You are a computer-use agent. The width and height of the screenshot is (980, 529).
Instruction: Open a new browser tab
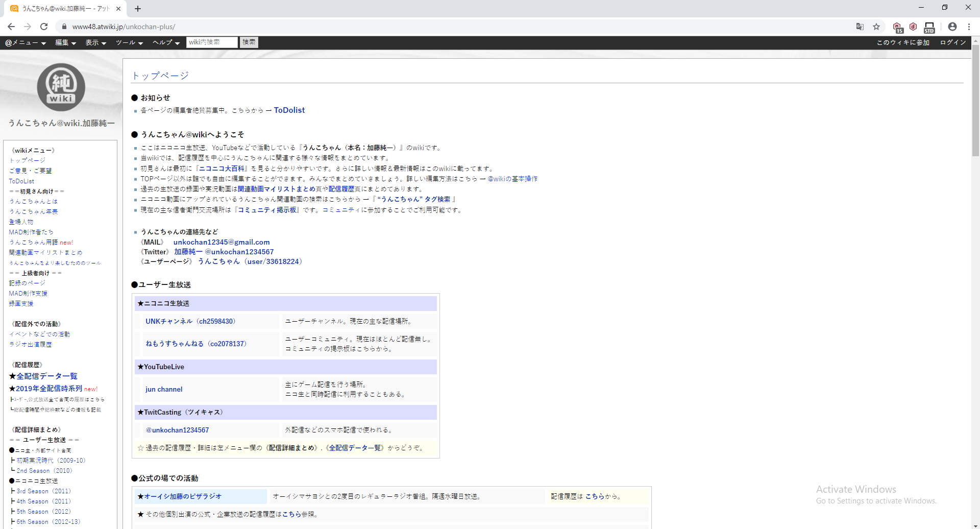coord(138,8)
